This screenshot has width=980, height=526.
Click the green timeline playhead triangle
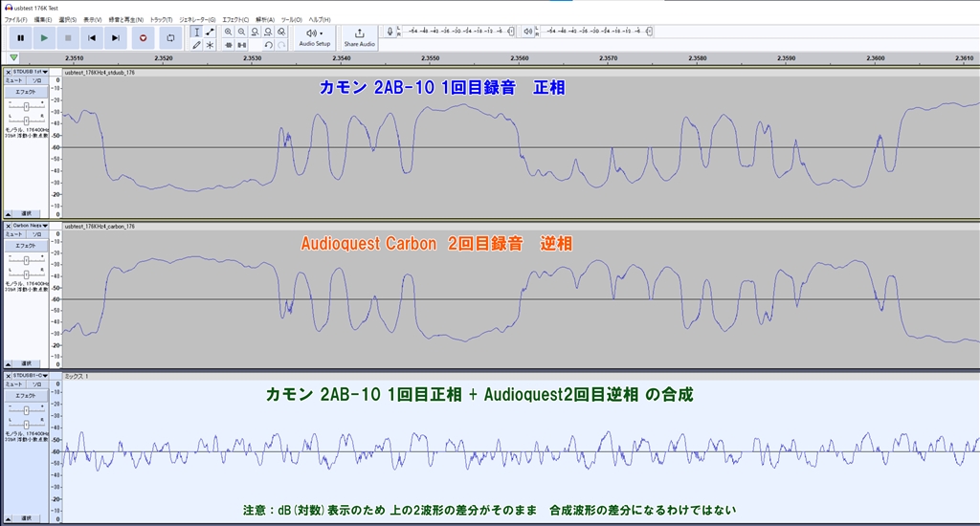tap(13, 58)
